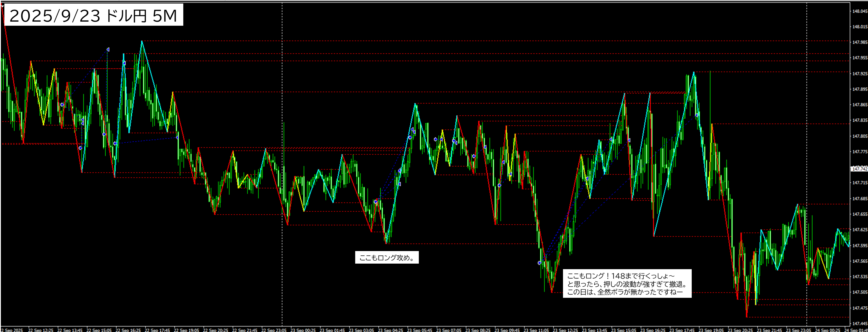Screen dimensions: 868x332
Task: Click the 147.445 price scale label
Action: point(860,324)
